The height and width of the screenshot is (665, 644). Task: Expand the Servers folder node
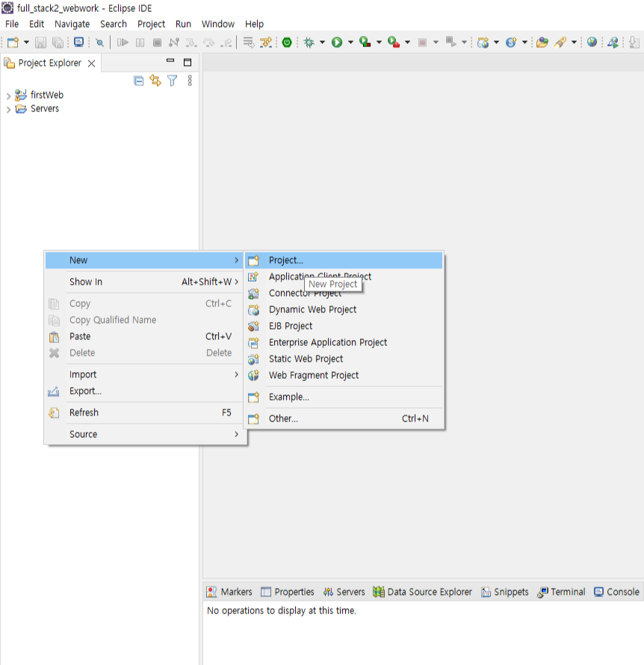point(8,109)
